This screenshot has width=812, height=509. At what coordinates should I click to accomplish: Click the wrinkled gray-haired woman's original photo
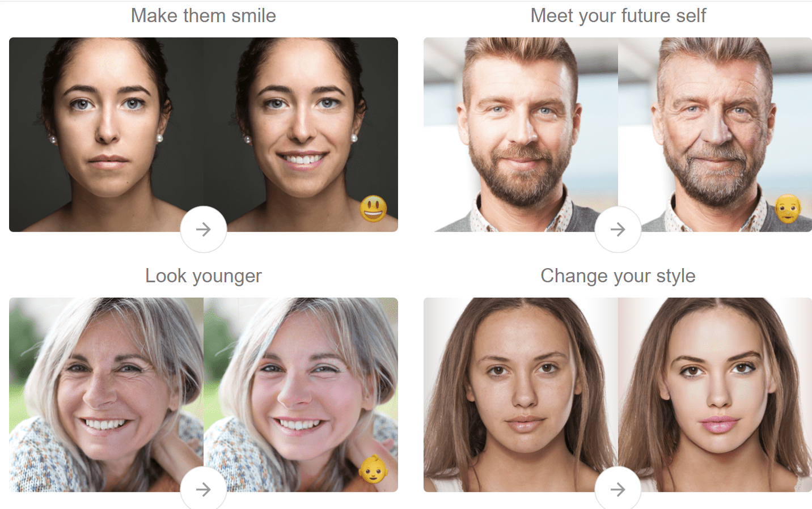(x=106, y=395)
